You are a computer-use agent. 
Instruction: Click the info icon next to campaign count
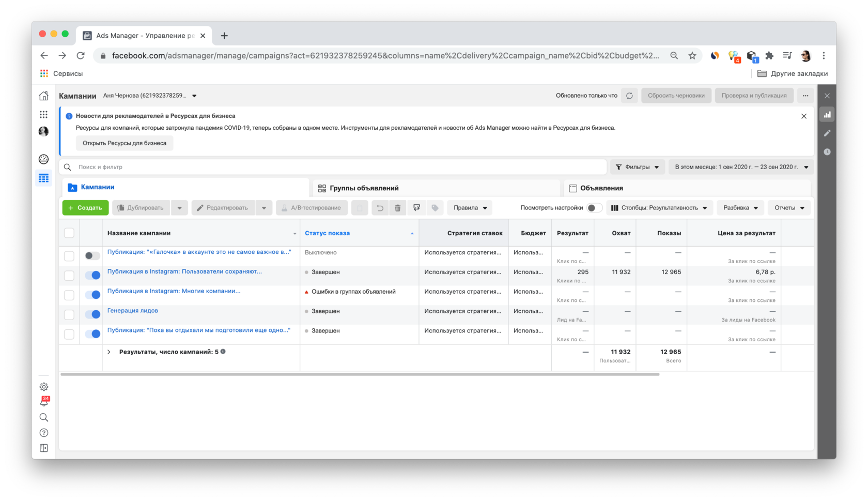click(223, 352)
